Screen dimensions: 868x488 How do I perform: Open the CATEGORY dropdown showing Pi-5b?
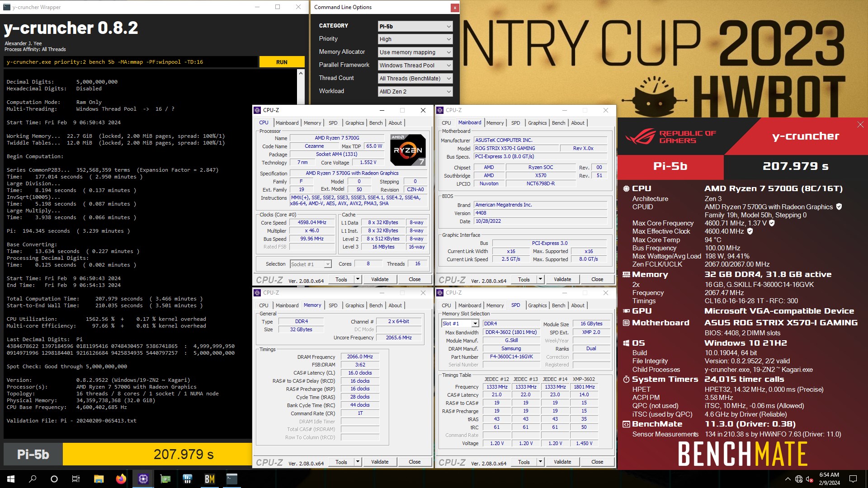[415, 26]
